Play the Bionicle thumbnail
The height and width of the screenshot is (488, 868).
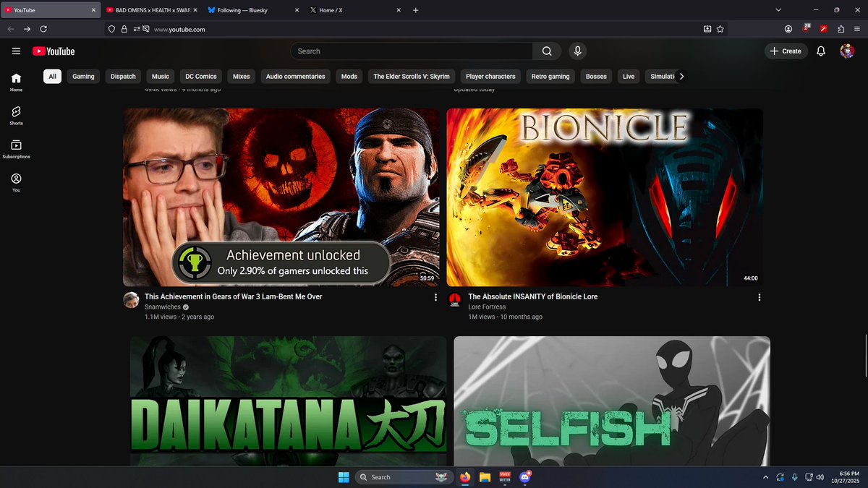(x=605, y=197)
